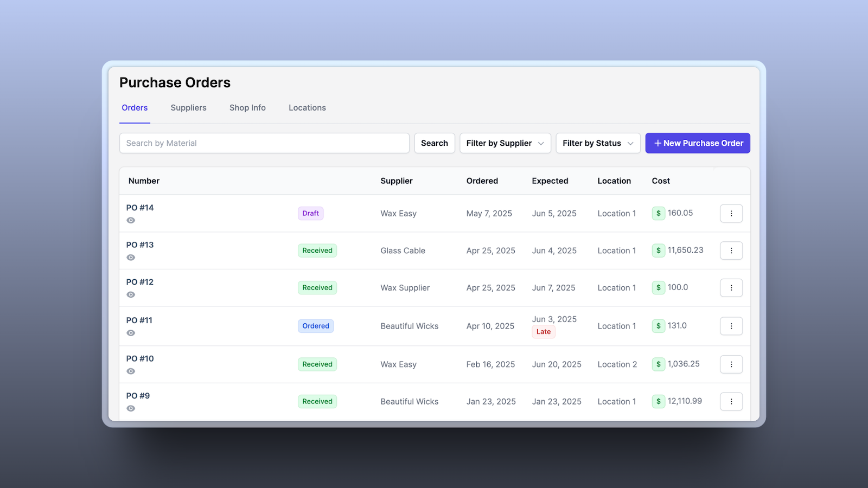Open purchase order PO #9
This screenshot has width=868, height=488.
pyautogui.click(x=138, y=396)
